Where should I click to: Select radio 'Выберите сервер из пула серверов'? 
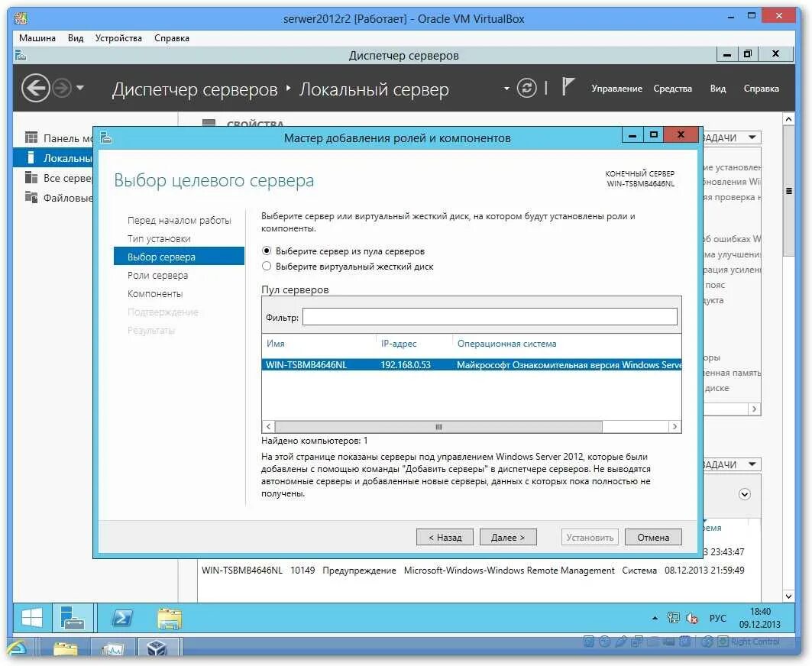point(266,251)
